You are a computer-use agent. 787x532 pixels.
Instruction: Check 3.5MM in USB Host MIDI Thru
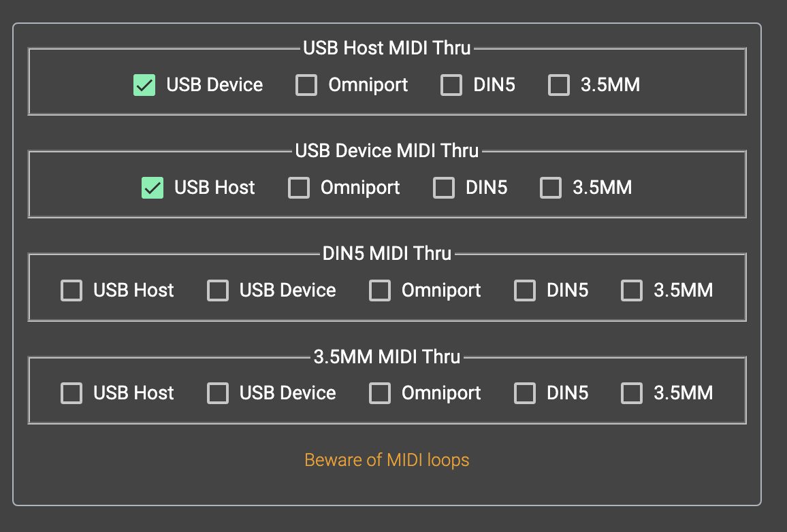tap(559, 85)
